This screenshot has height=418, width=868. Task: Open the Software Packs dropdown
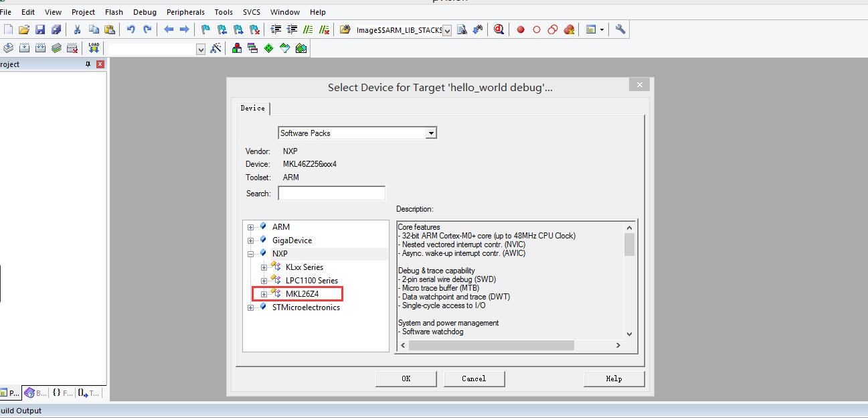point(432,133)
